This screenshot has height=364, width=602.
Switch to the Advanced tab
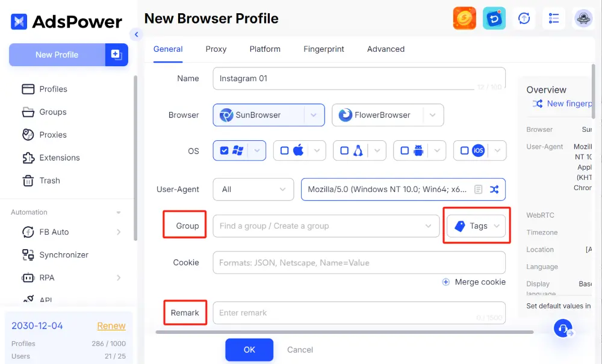pos(386,49)
